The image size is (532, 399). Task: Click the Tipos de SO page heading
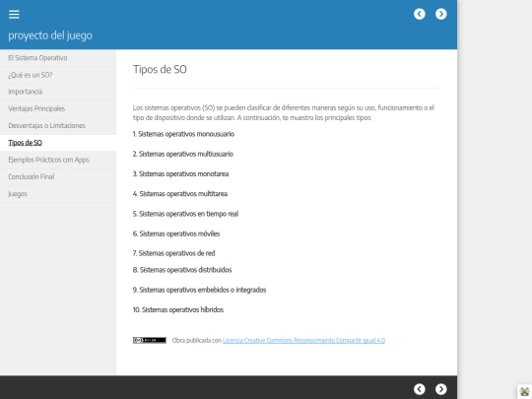click(x=160, y=69)
